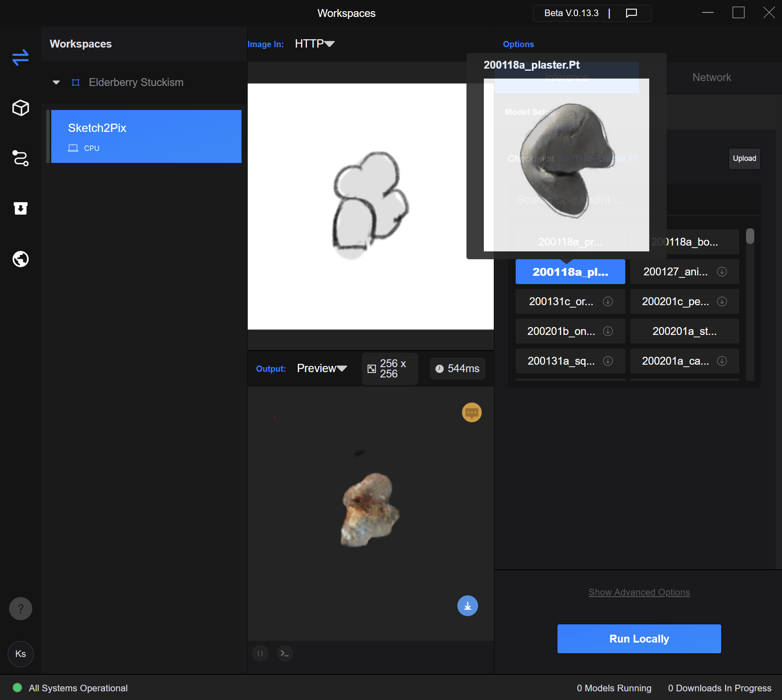Open the terminal console icon
The height and width of the screenshot is (700, 782).
point(285,653)
